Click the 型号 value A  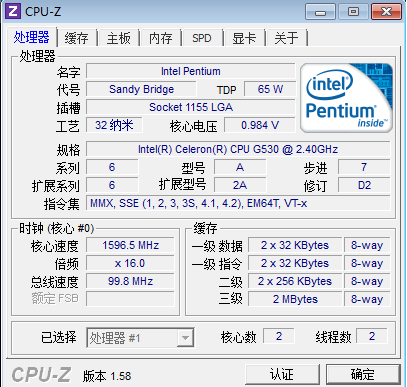point(240,167)
